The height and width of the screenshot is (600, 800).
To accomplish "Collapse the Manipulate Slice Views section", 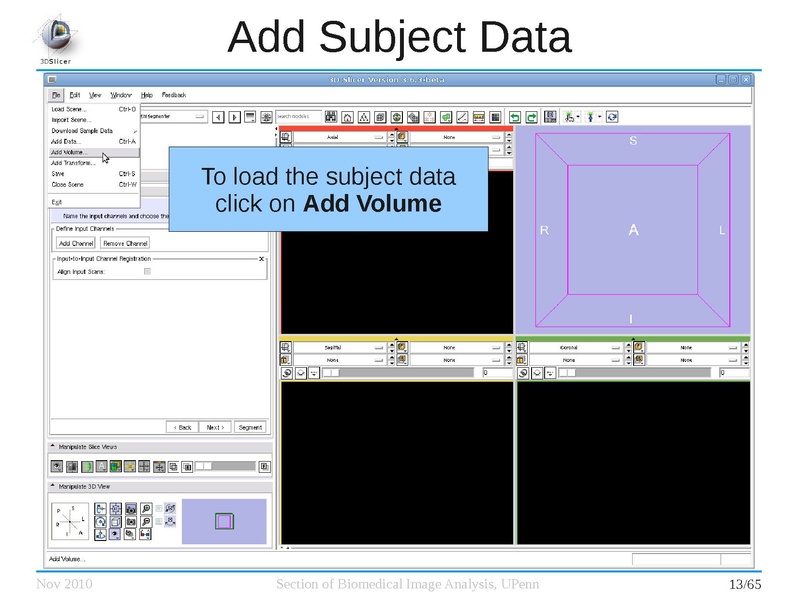I will pos(52,445).
